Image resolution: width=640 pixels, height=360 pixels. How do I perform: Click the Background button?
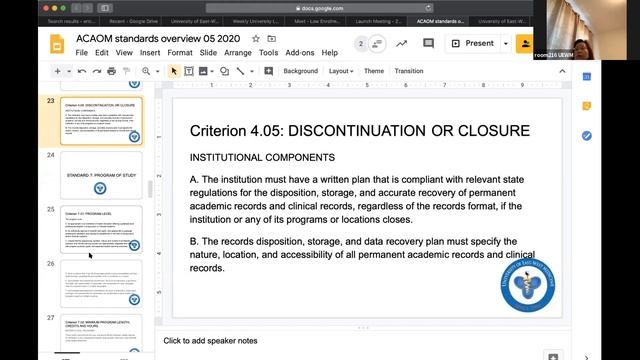[x=300, y=71]
